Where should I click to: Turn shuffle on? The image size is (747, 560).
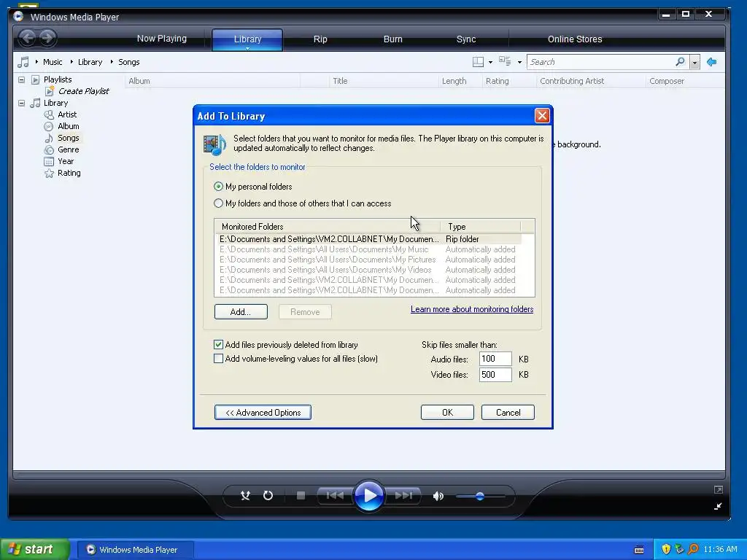(x=245, y=496)
